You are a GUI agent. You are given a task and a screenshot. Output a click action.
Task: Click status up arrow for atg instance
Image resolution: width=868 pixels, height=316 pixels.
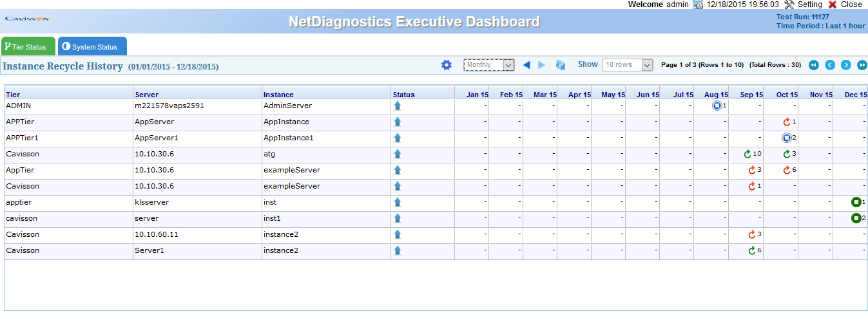pos(398,154)
